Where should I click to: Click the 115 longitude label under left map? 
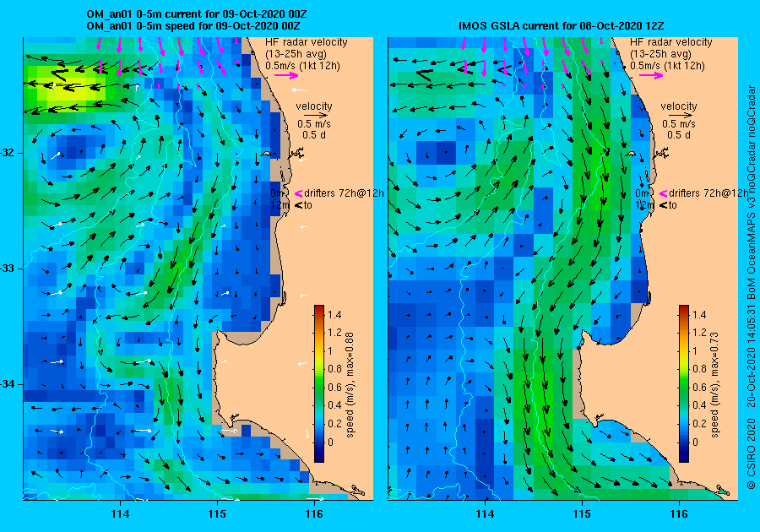[x=217, y=514]
